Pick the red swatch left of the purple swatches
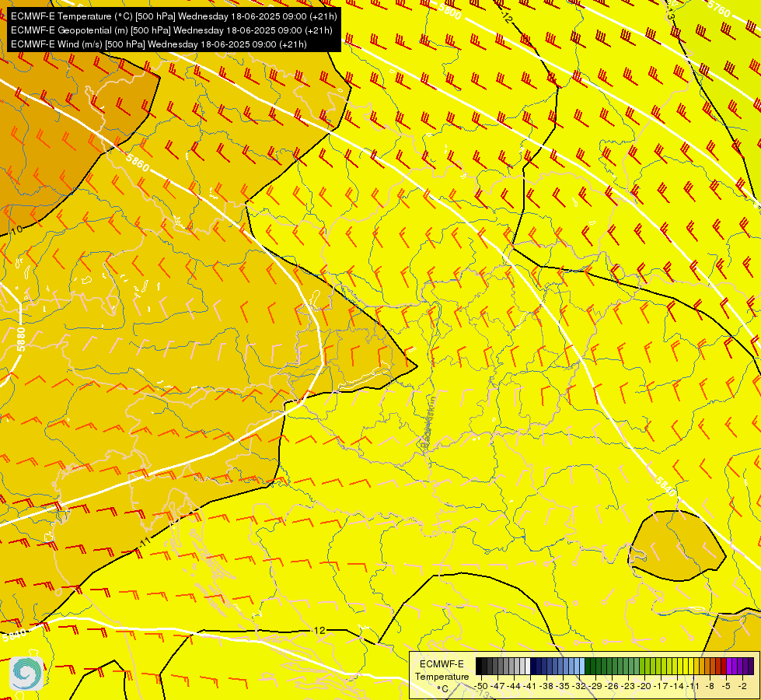761x700 pixels. 723,666
